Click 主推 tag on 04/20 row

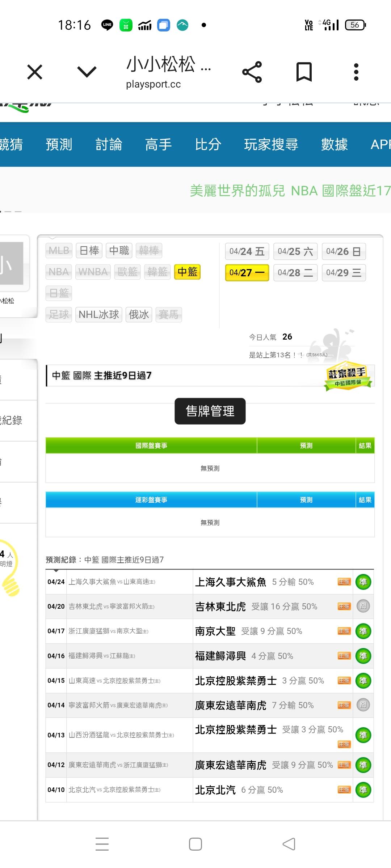344,607
